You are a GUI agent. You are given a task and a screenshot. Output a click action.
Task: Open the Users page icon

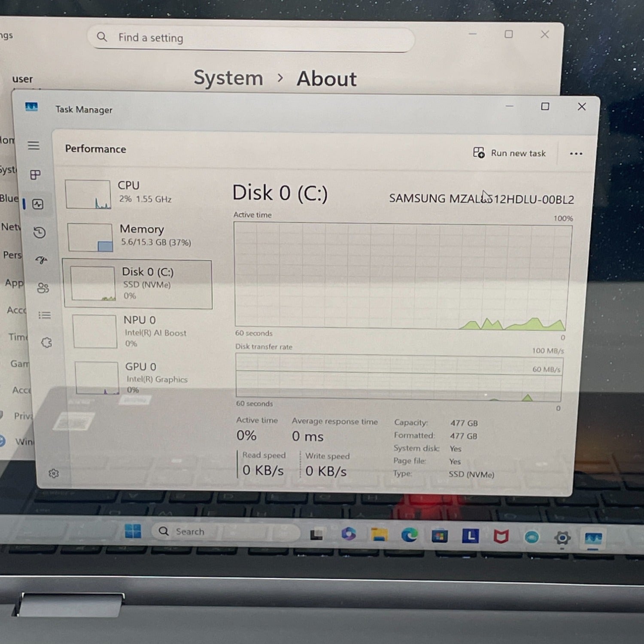coord(43,288)
